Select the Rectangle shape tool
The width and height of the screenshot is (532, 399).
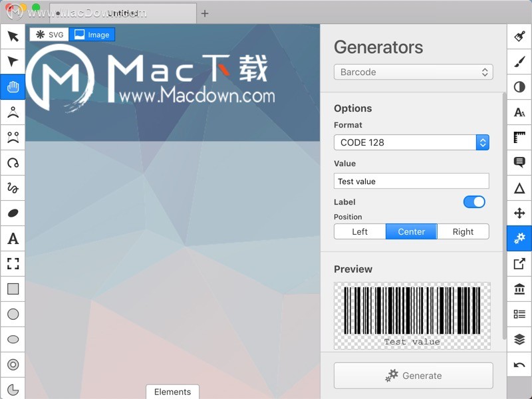click(13, 289)
